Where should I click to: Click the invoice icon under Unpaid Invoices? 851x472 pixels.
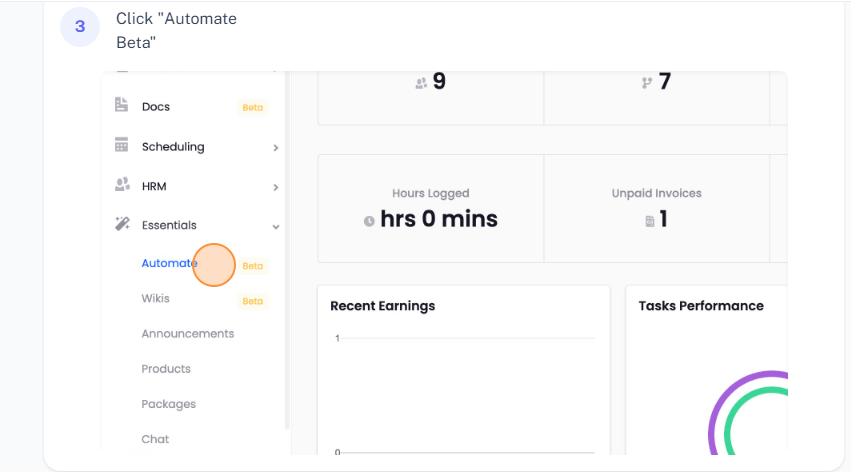(650, 221)
